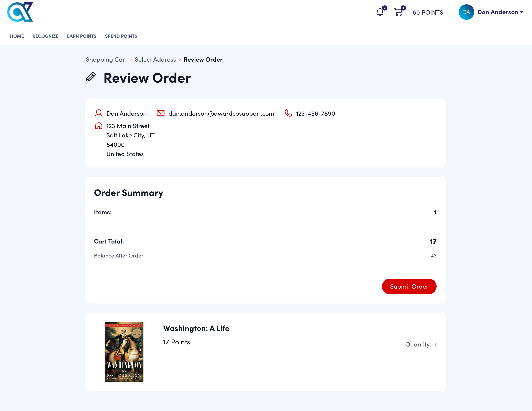
Task: Click the 60 POINTS balance text
Action: 428,12
